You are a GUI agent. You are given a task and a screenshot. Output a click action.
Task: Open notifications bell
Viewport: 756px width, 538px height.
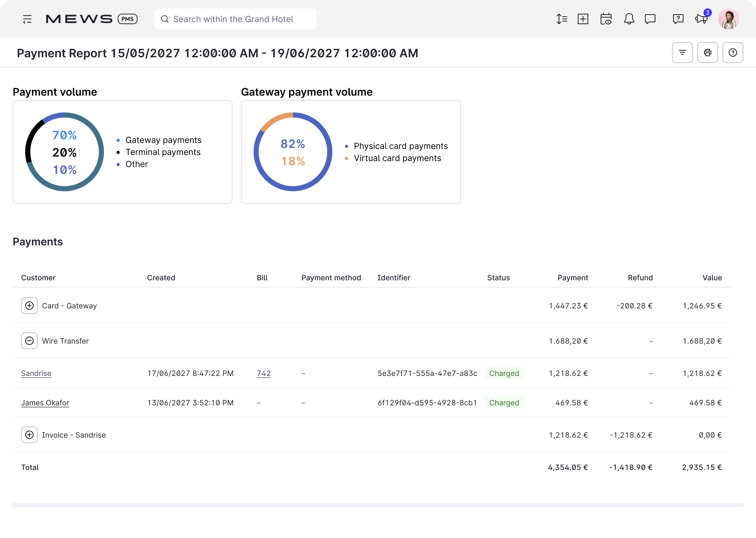(629, 19)
